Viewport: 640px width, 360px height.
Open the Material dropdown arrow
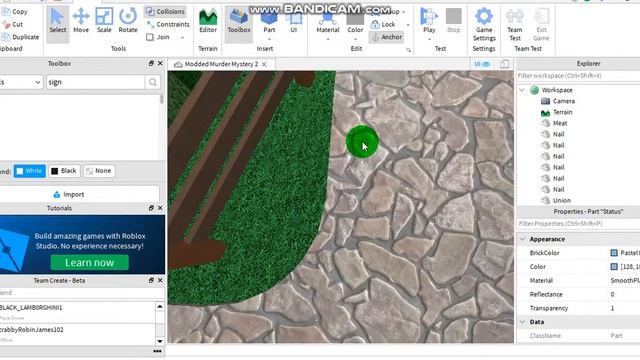[x=328, y=40]
